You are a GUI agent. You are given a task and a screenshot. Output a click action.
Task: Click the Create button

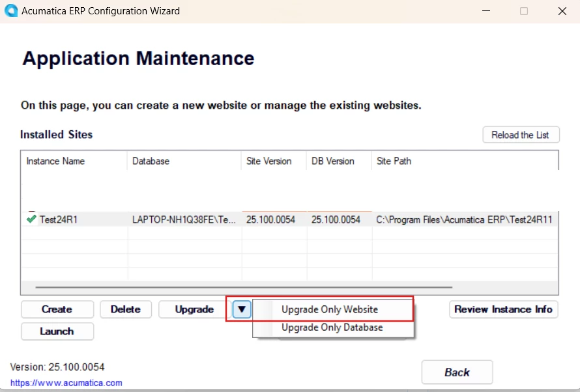tap(57, 309)
